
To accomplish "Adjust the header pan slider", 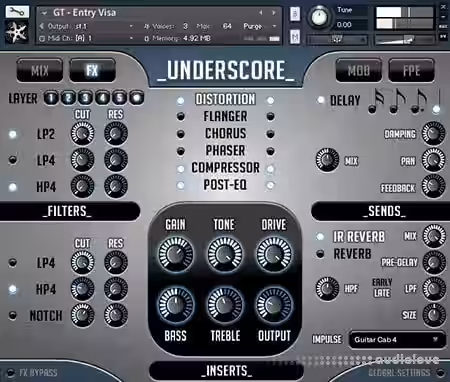I will 337,40.
